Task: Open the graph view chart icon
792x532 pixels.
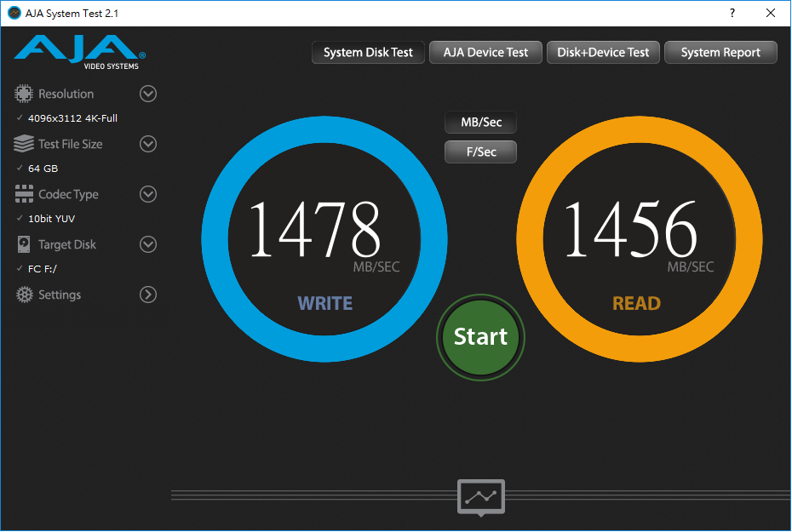Action: click(481, 497)
